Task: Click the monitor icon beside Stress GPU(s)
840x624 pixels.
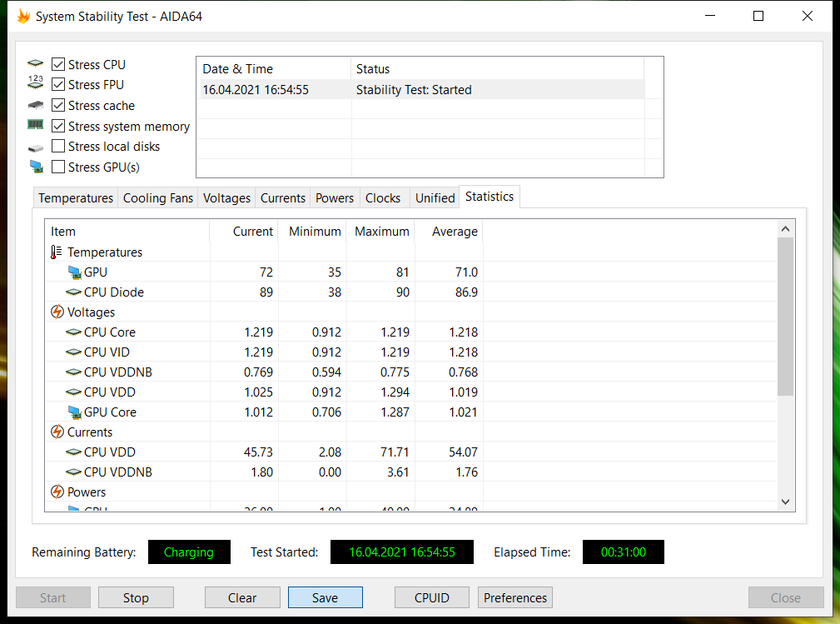Action: pos(37,167)
